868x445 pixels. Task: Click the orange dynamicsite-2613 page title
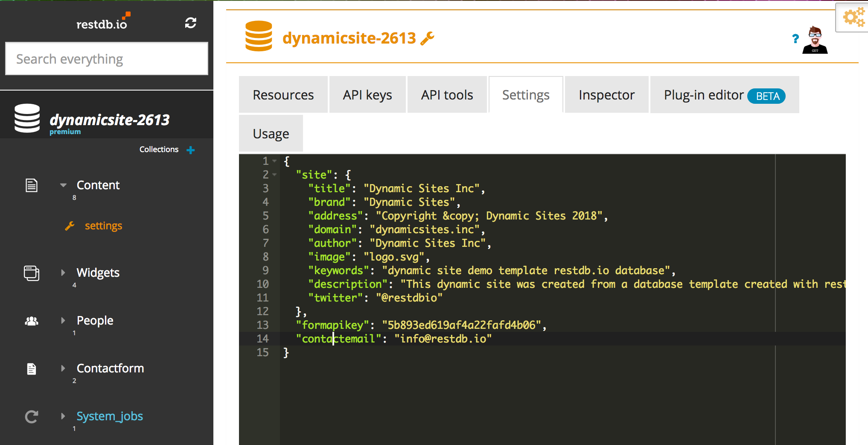(349, 38)
